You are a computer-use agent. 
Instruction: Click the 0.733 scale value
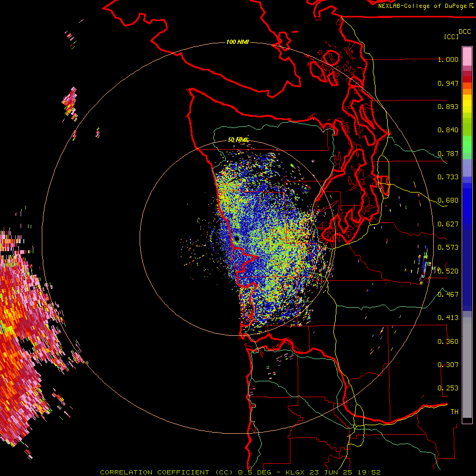[x=448, y=177]
